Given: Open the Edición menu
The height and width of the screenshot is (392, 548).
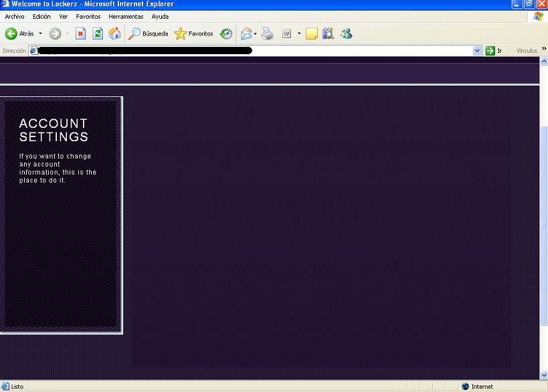Looking at the screenshot, I should click(41, 17).
